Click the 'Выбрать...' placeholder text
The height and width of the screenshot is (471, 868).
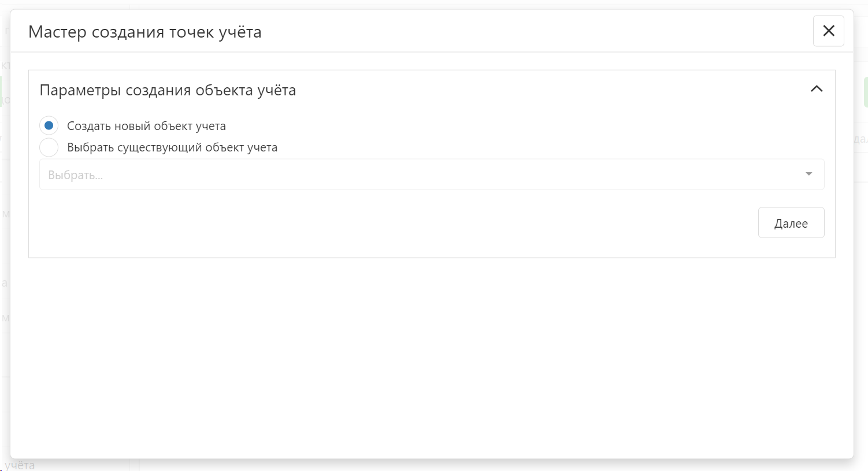tap(76, 175)
